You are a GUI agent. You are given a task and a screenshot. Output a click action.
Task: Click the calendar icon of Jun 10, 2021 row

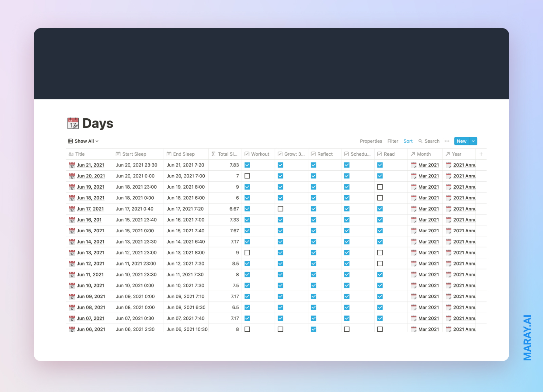[72, 286]
